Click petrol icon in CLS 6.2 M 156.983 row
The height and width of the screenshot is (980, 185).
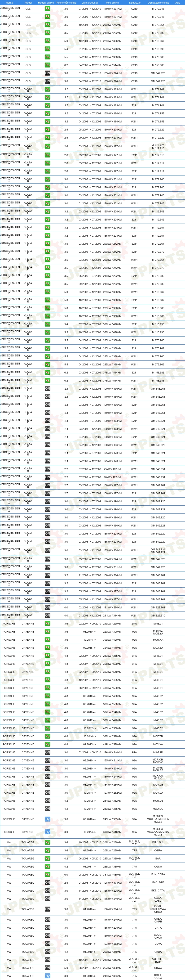tap(48, 65)
